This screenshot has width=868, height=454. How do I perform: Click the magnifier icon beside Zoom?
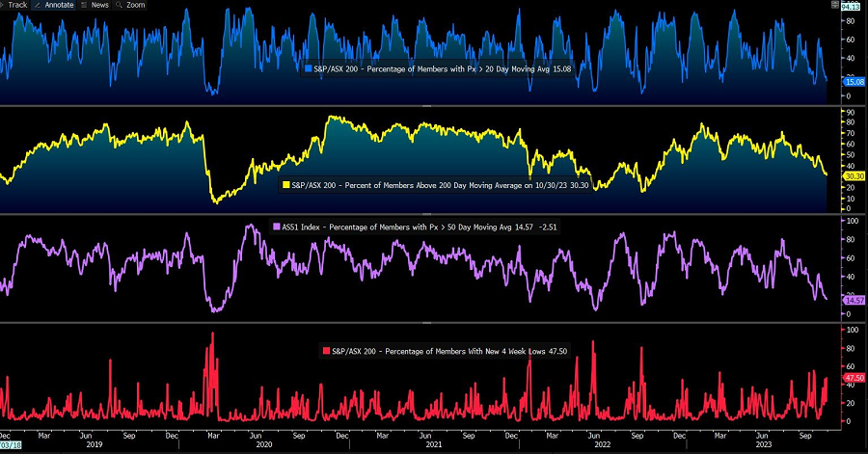click(x=119, y=5)
